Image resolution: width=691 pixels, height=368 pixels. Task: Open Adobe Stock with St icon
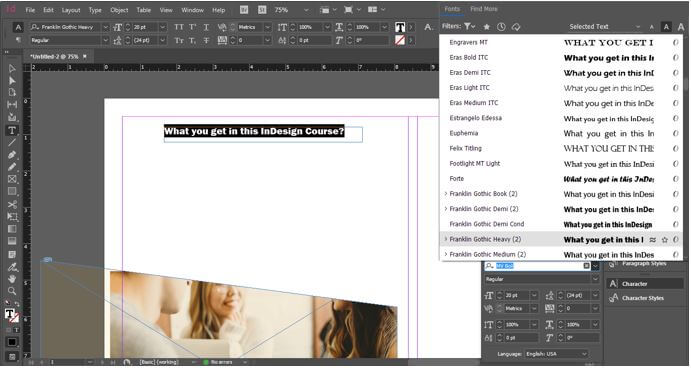[x=261, y=10]
